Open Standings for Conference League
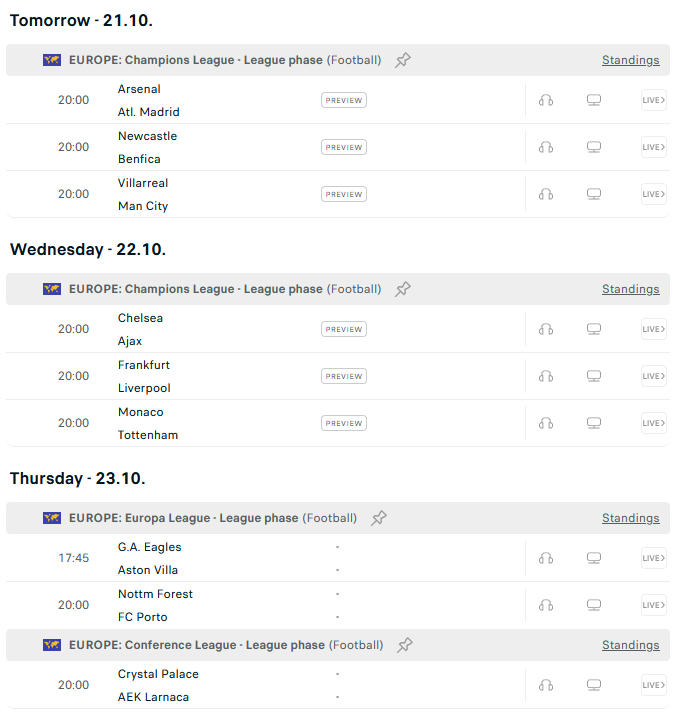The image size is (677, 718). [630, 645]
